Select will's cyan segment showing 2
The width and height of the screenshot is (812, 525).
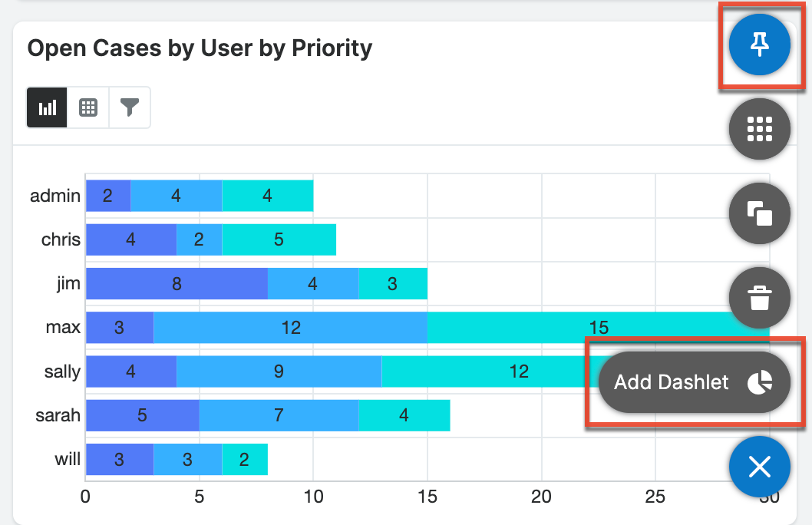[244, 459]
